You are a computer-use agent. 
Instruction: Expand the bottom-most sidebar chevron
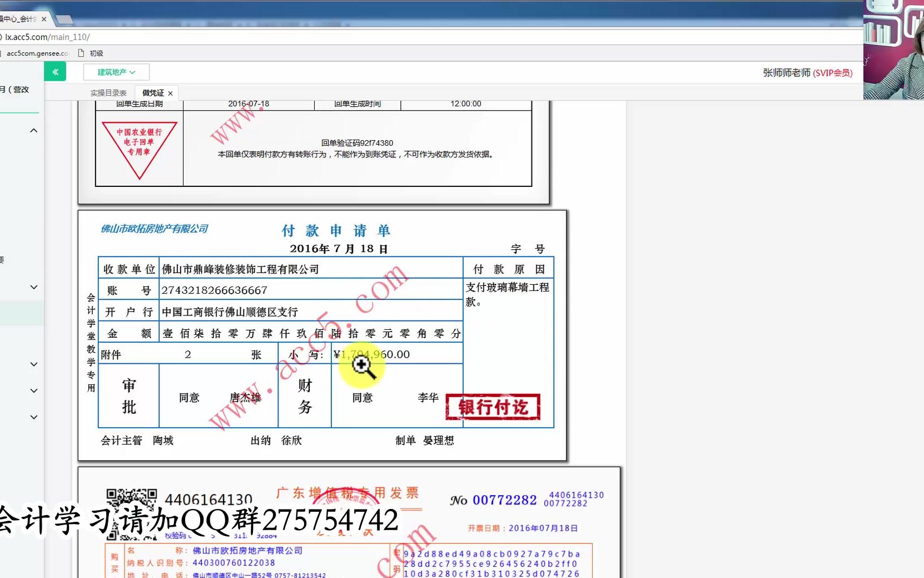33,417
